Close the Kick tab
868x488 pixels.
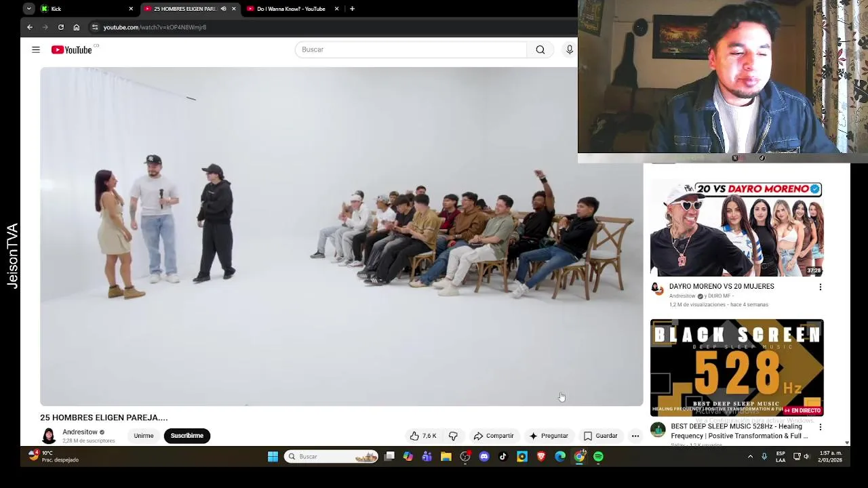131,9
